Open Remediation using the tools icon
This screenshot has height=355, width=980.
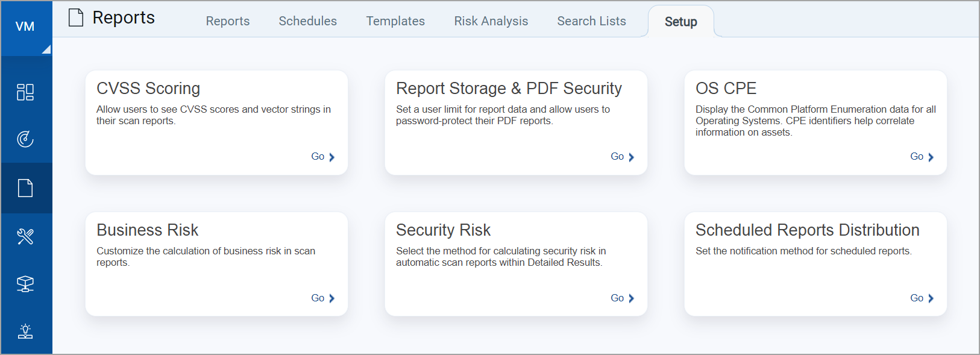(26, 236)
